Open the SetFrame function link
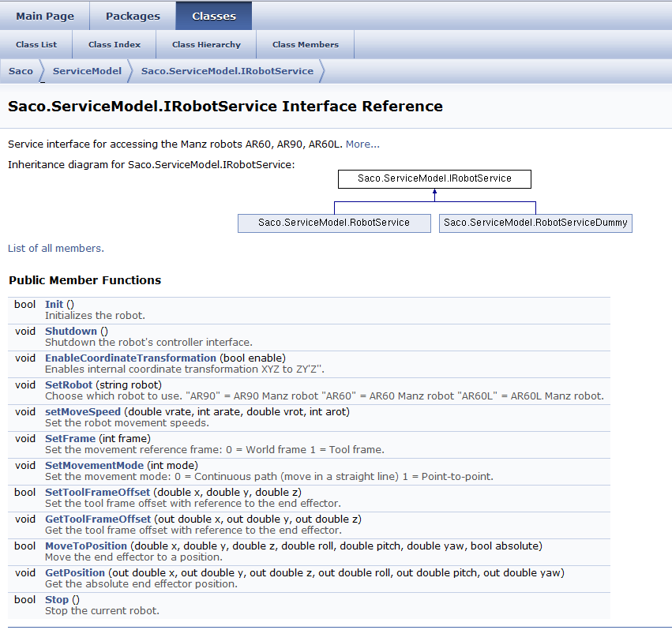This screenshot has height=630, width=672. point(70,438)
